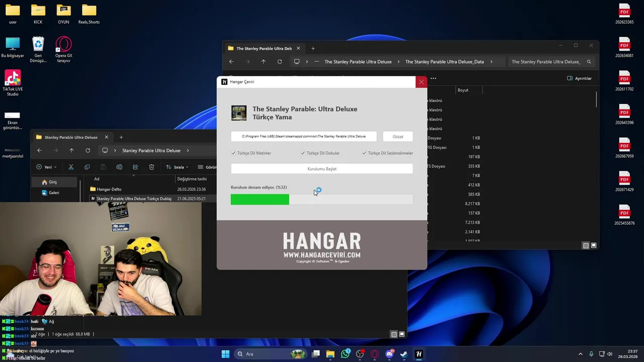Click the Kurulumu Başlat button

pyautogui.click(x=322, y=169)
